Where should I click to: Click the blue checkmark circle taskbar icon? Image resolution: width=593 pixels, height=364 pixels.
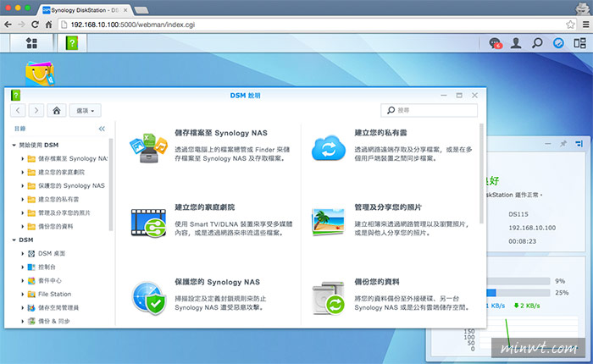(558, 43)
